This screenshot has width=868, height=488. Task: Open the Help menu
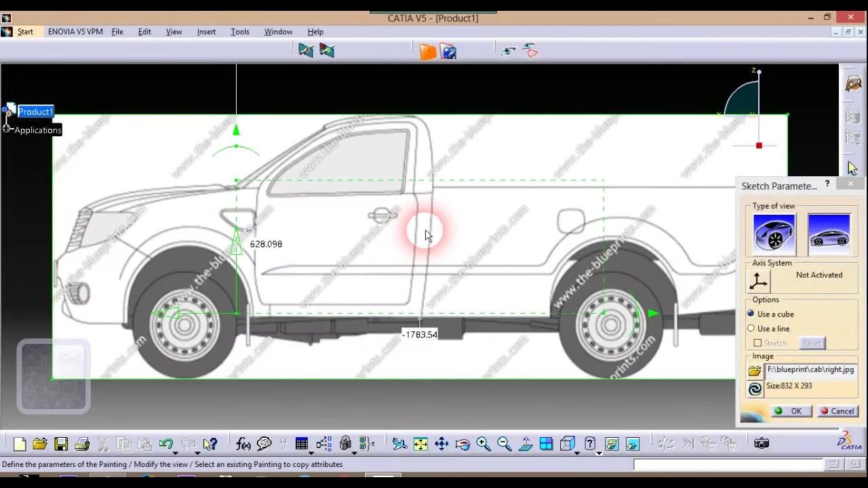click(315, 32)
